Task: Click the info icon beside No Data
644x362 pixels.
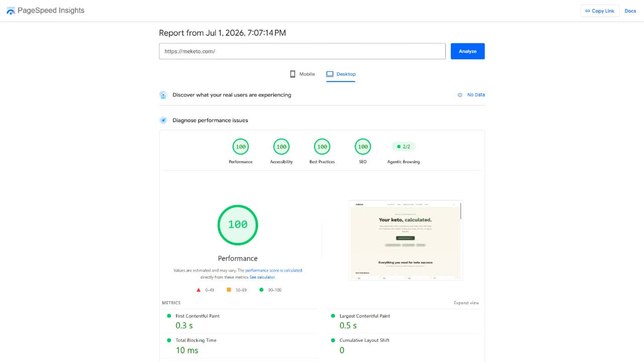Action: coord(460,95)
